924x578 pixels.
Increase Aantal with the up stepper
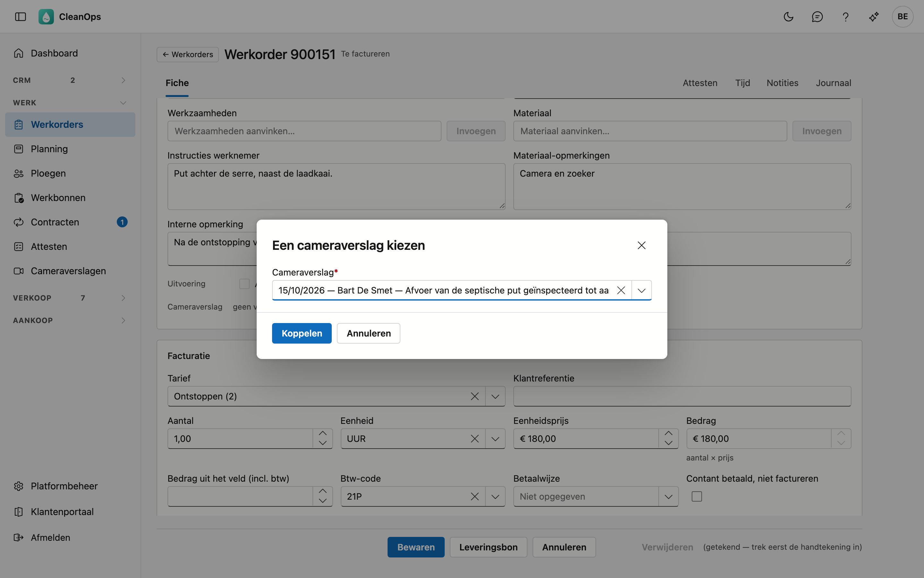point(323,433)
